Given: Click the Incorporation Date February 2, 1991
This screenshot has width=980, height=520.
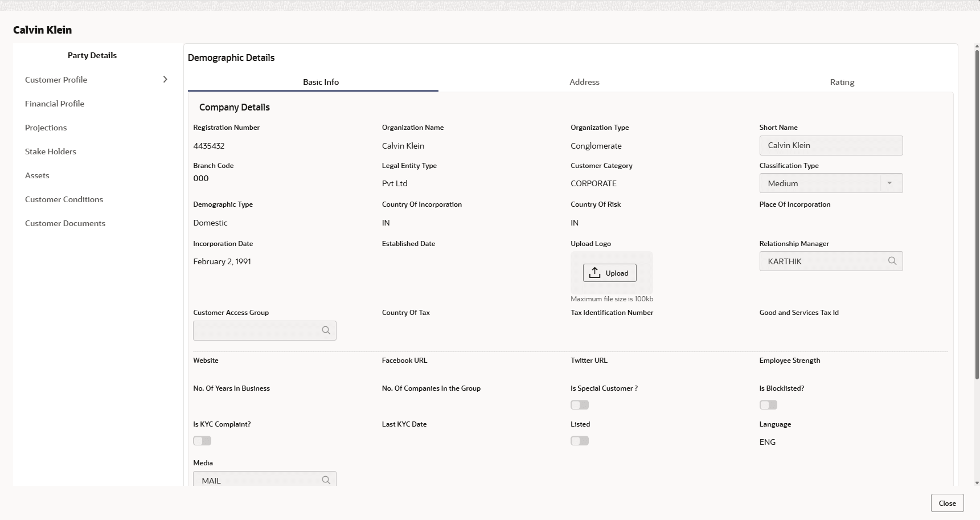Looking at the screenshot, I should pos(222,261).
